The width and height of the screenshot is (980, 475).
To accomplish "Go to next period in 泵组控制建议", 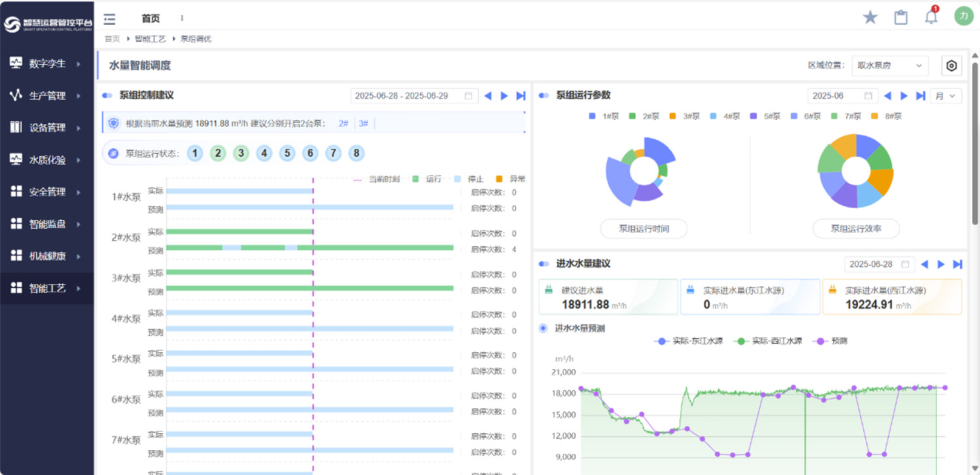I will pos(504,96).
